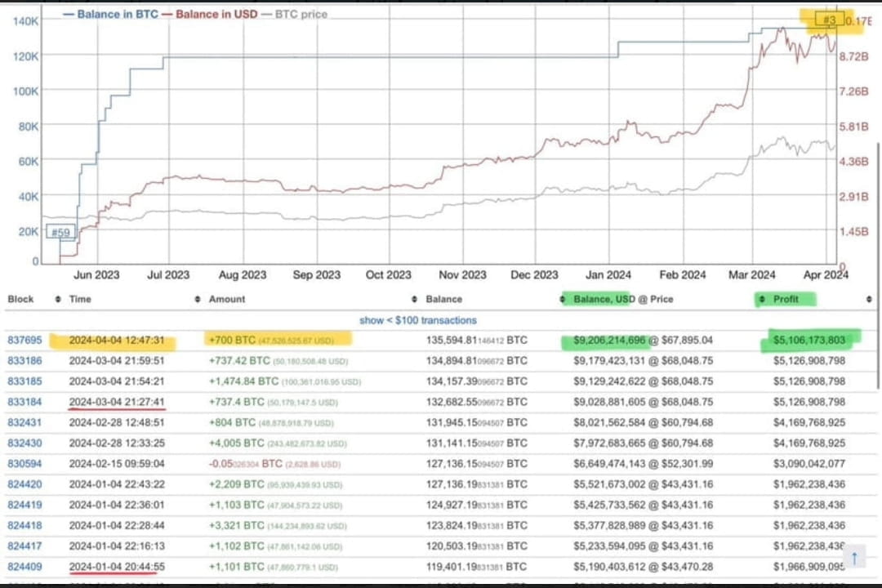882x588 pixels.
Task: Open block 824419 link
Action: pos(24,506)
